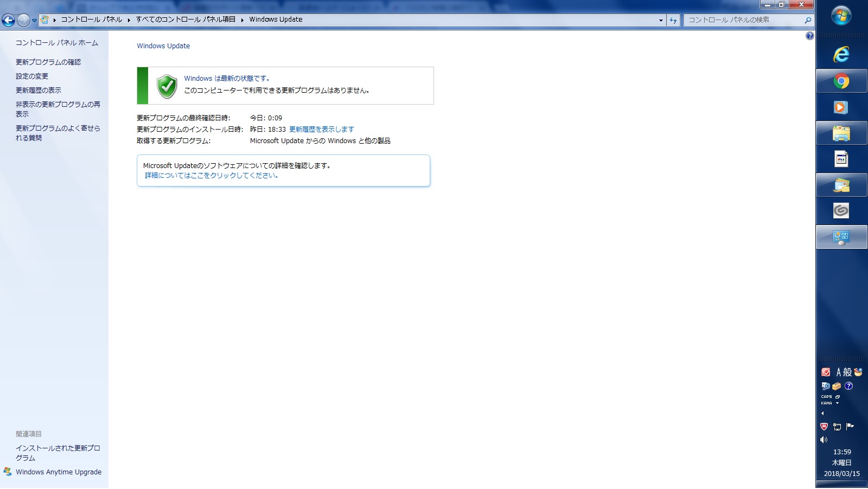The height and width of the screenshot is (489, 868).
Task: Click the Back navigation arrow button
Action: pos(8,21)
